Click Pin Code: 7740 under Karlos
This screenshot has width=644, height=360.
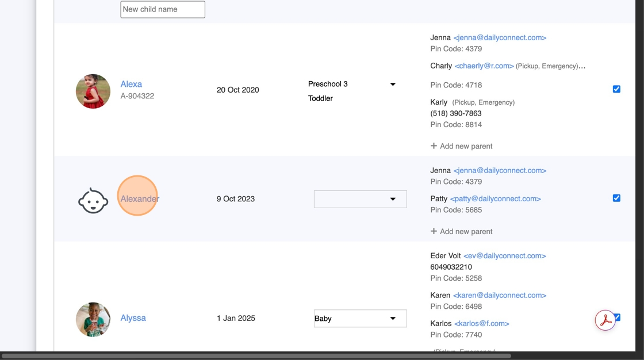[x=456, y=335]
